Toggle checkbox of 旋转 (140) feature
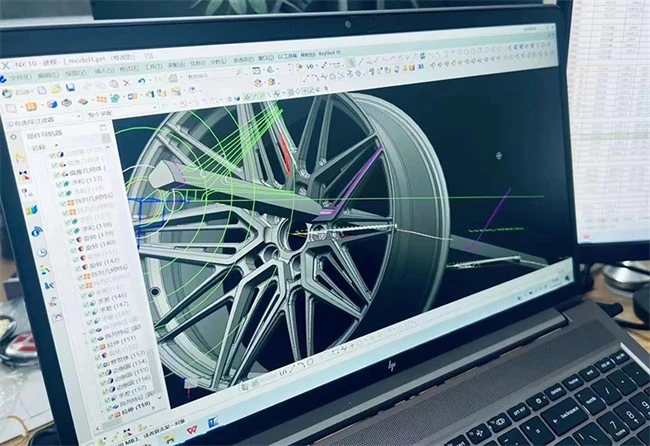Screen dimensions: 650x446 (73, 250)
